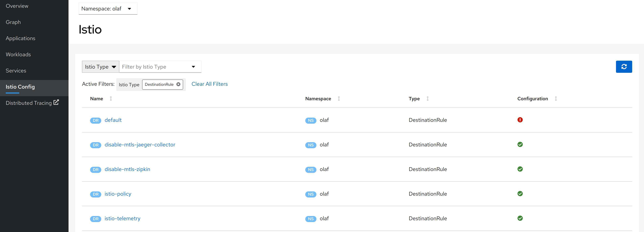Navigate to Services in the sidebar

pyautogui.click(x=16, y=71)
